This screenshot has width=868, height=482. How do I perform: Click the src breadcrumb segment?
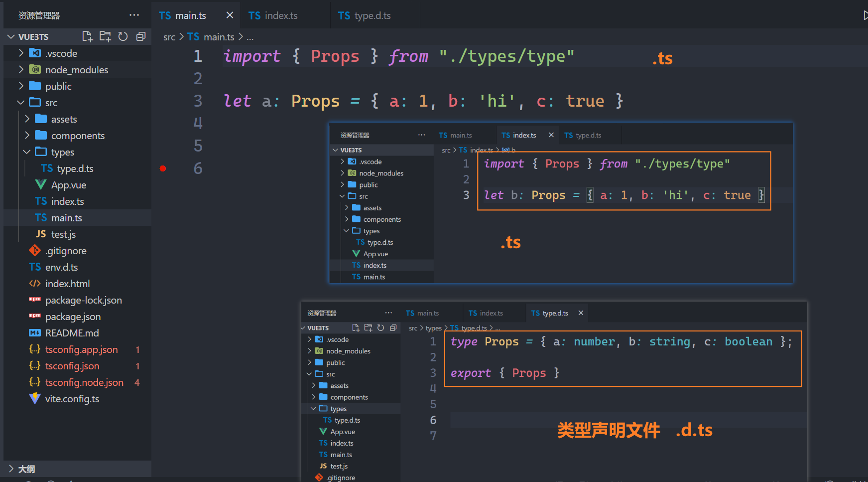169,37
